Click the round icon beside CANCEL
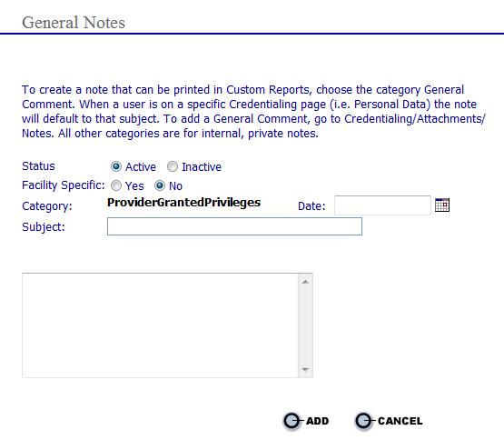This screenshot has height=440, width=504. pyautogui.click(x=363, y=421)
